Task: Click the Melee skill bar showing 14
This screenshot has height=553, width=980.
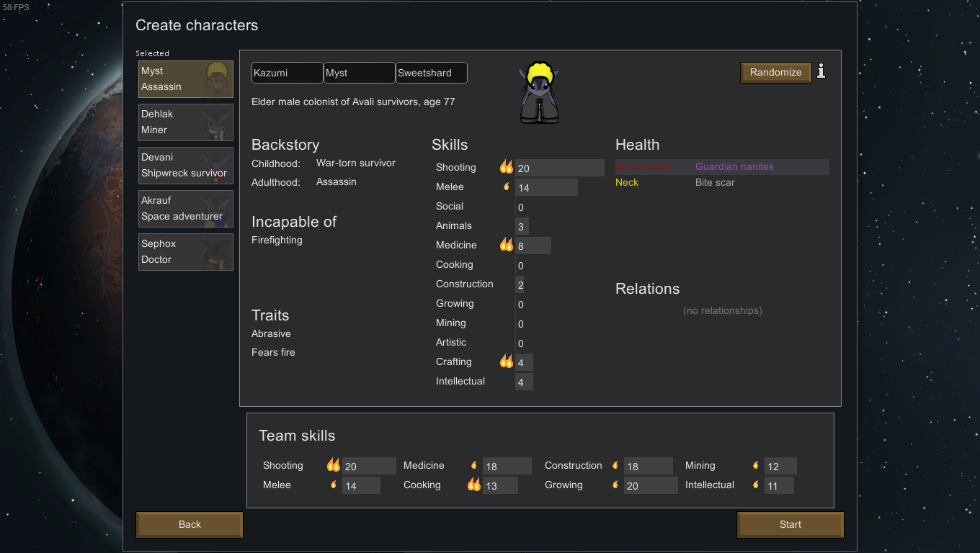Action: pyautogui.click(x=546, y=187)
